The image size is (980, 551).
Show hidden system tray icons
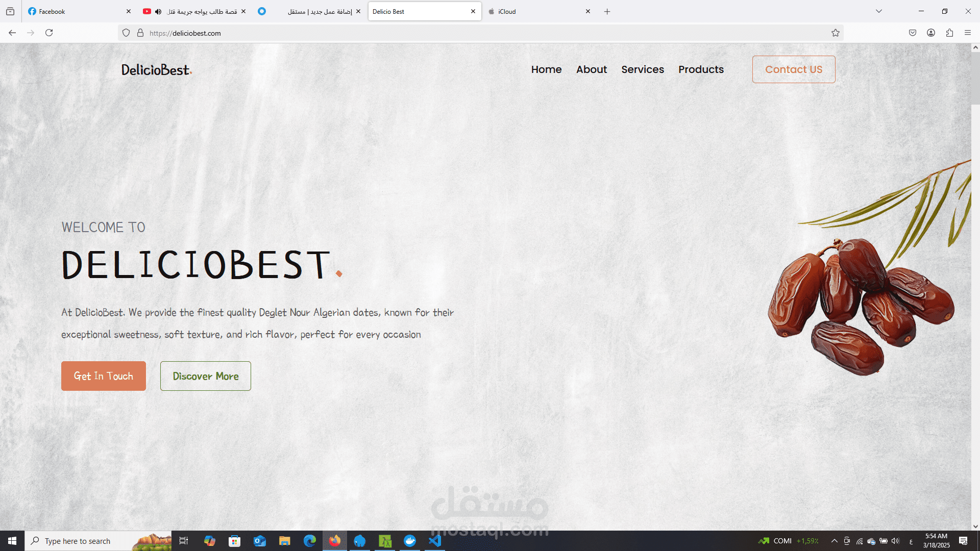835,541
